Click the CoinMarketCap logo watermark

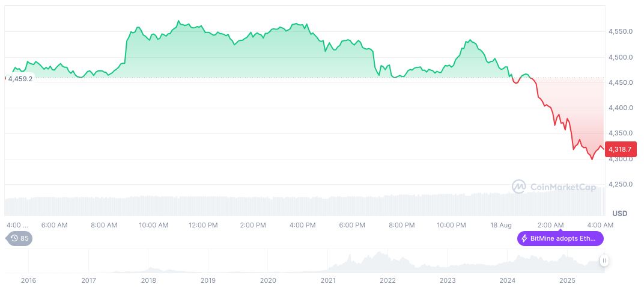(x=554, y=187)
